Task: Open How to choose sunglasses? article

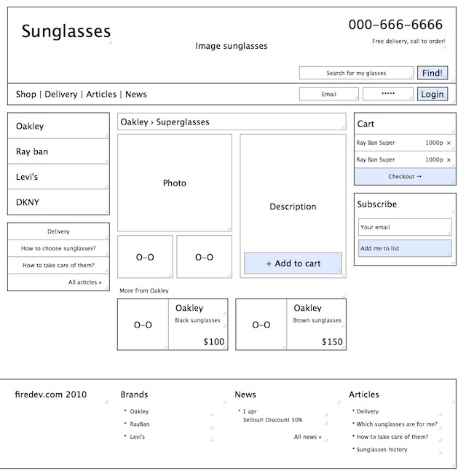Action: pos(58,248)
